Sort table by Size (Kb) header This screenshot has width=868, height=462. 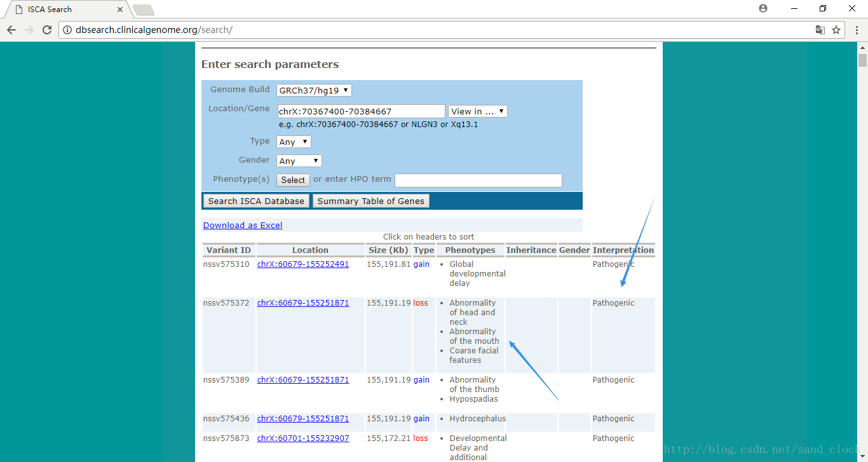[389, 250]
